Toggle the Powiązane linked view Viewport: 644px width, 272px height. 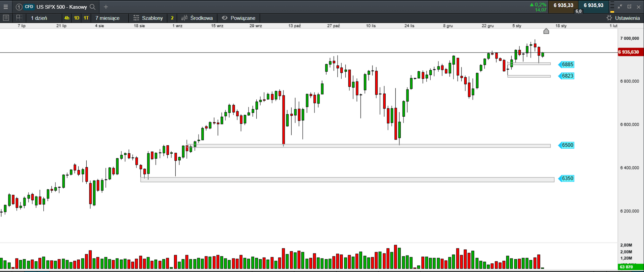click(239, 18)
